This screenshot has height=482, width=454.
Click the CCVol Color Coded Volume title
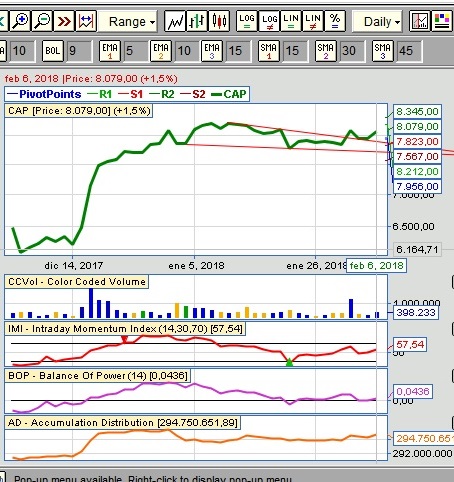[x=77, y=282]
